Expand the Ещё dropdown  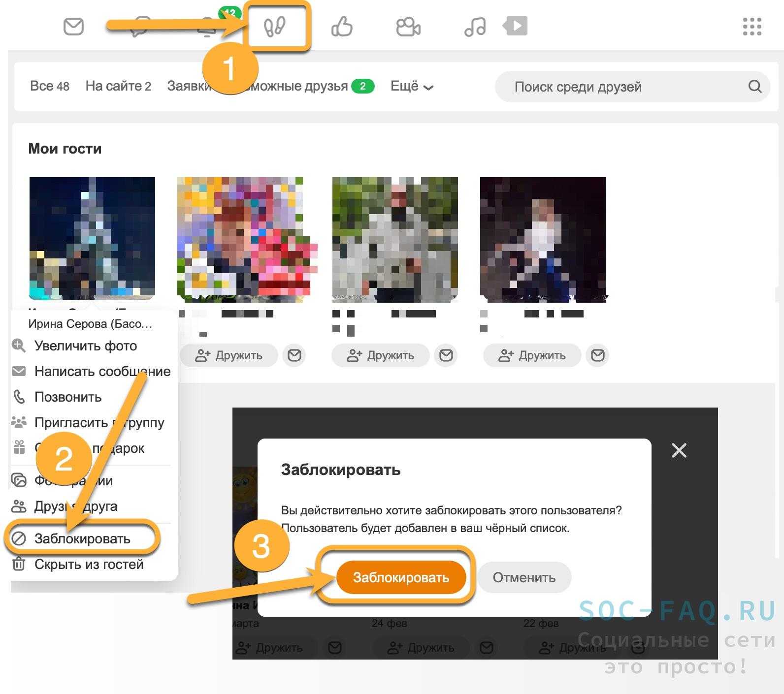coord(412,87)
